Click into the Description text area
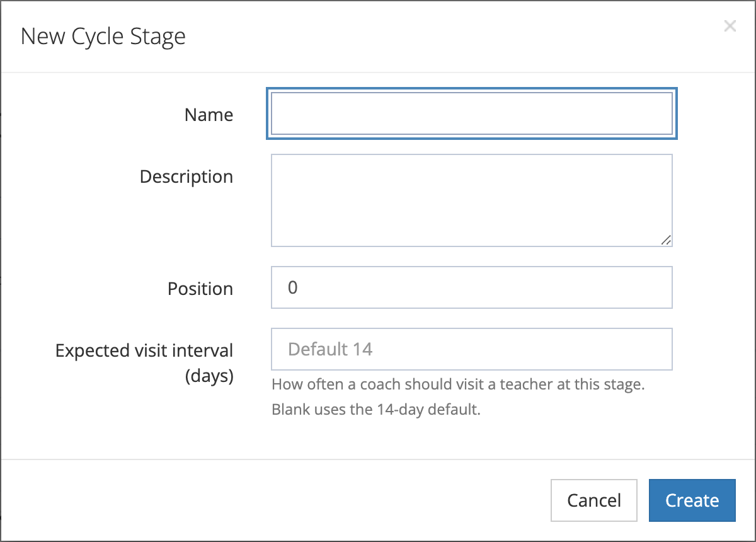 click(472, 200)
